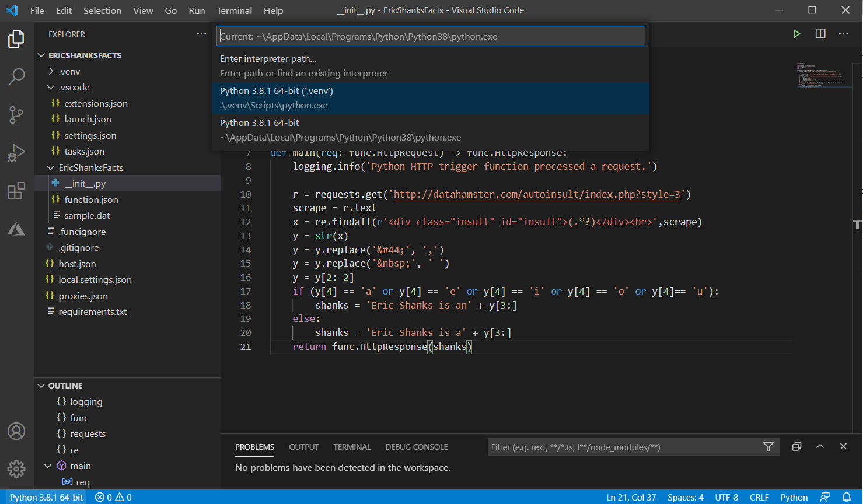Collapse the OUTLINE section

65,386
